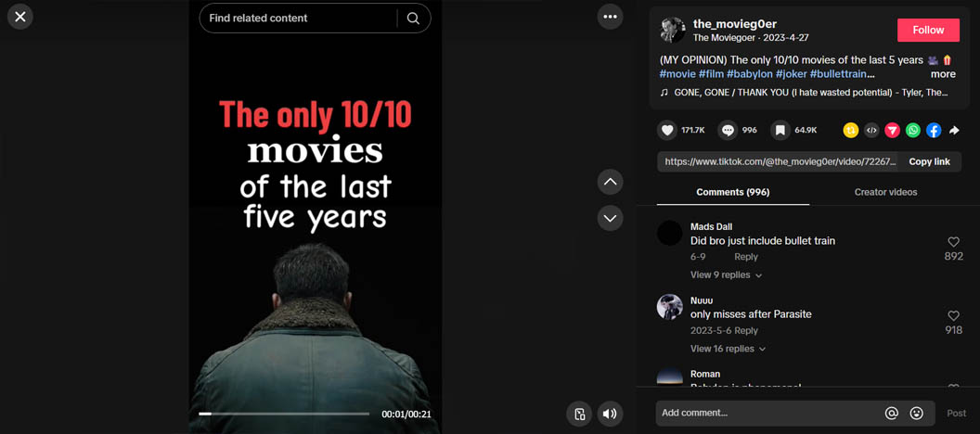Expand View 9 replies
This screenshot has width=980, height=434.
point(726,274)
